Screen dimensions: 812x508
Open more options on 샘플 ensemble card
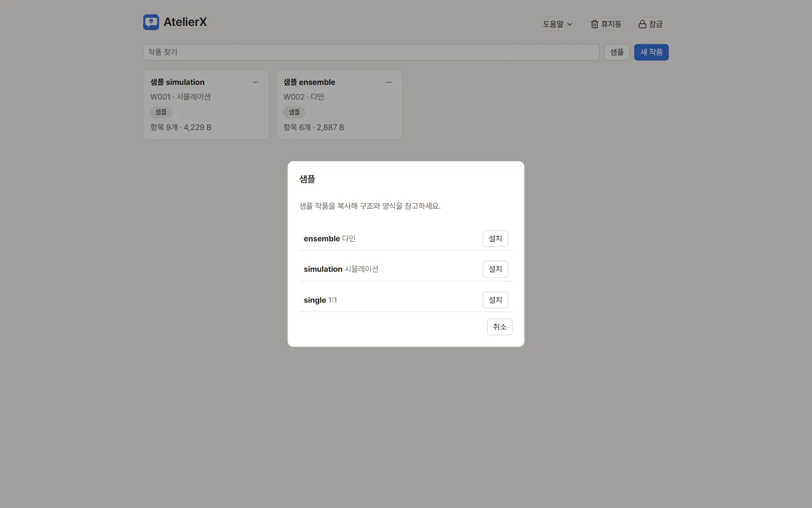point(388,82)
